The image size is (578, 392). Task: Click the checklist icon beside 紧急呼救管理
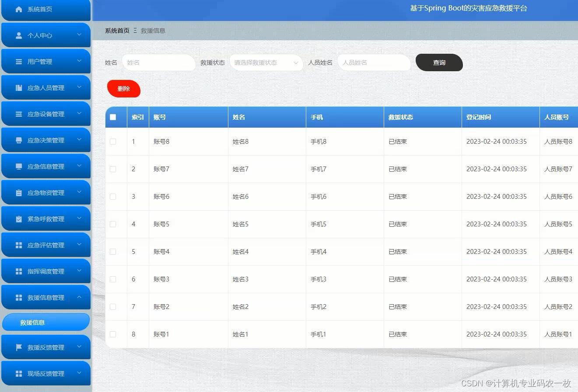[19, 219]
